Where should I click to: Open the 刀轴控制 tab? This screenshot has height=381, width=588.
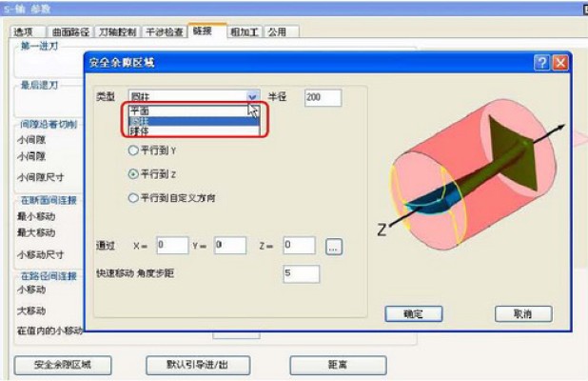pyautogui.click(x=117, y=31)
